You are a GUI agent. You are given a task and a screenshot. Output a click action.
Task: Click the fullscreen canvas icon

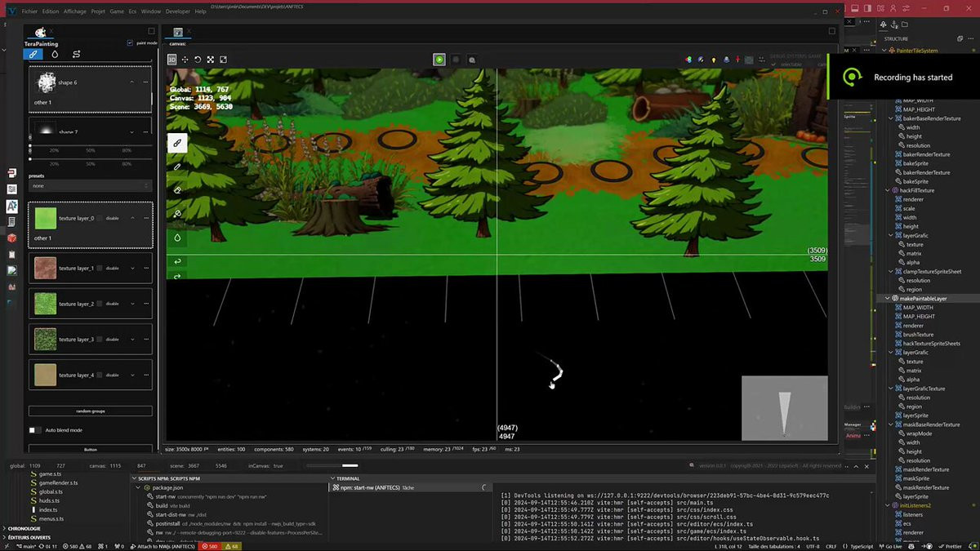click(x=223, y=60)
